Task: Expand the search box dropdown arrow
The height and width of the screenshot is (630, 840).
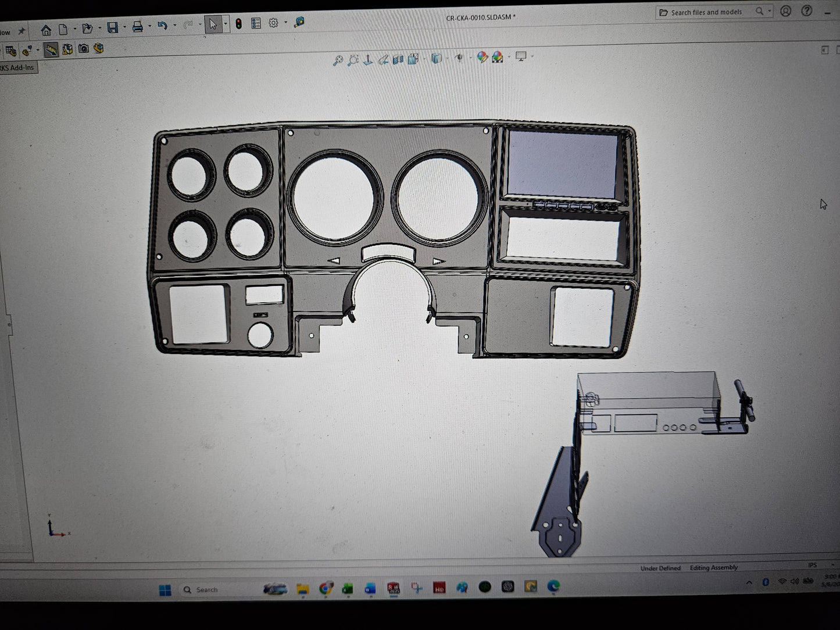Action: pyautogui.click(x=770, y=11)
